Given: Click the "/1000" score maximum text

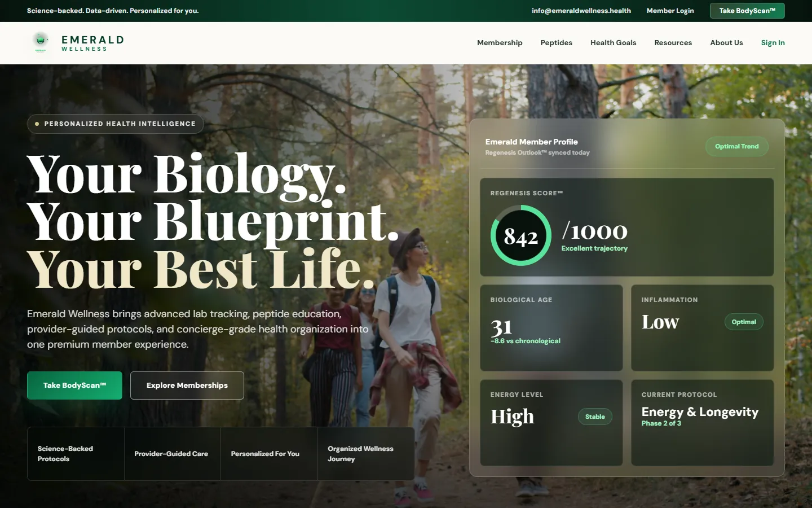Looking at the screenshot, I should coord(594,231).
